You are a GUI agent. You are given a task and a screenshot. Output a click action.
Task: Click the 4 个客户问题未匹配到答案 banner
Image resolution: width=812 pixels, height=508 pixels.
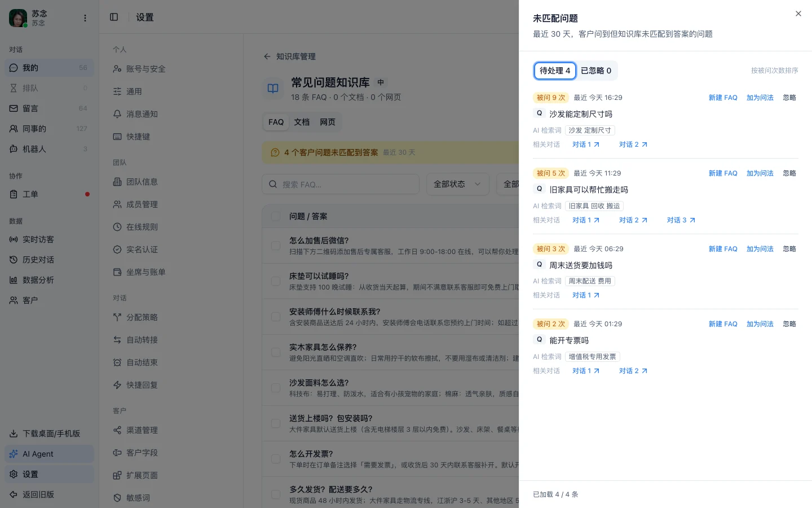(x=390, y=152)
